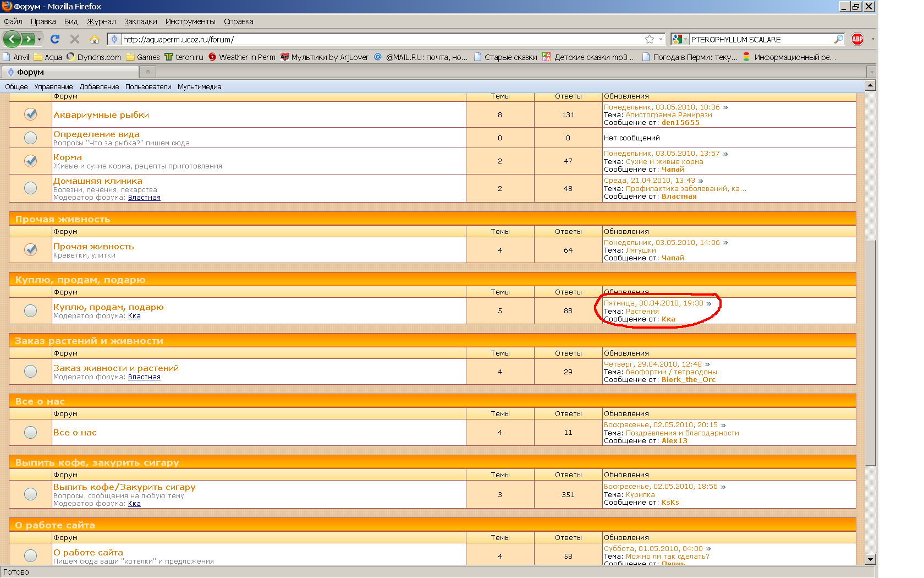Click status icon beside Прочая живность forum
This screenshot has height=578, width=924.
click(31, 249)
